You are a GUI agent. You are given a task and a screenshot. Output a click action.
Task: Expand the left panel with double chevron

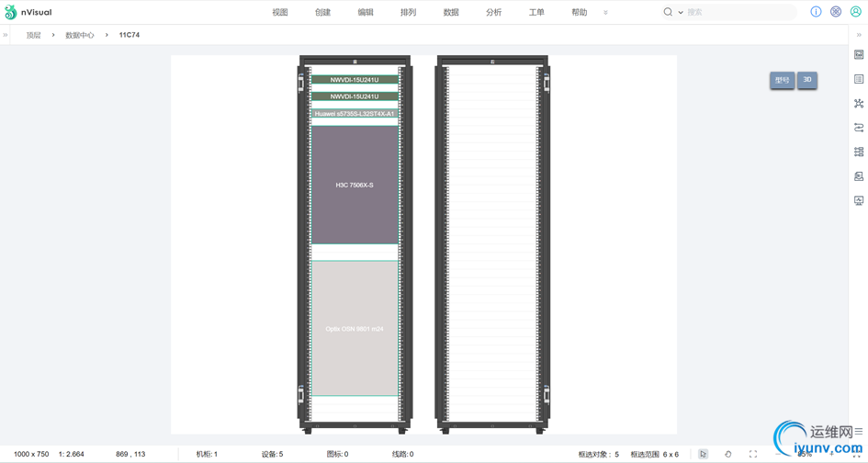pyautogui.click(x=6, y=35)
